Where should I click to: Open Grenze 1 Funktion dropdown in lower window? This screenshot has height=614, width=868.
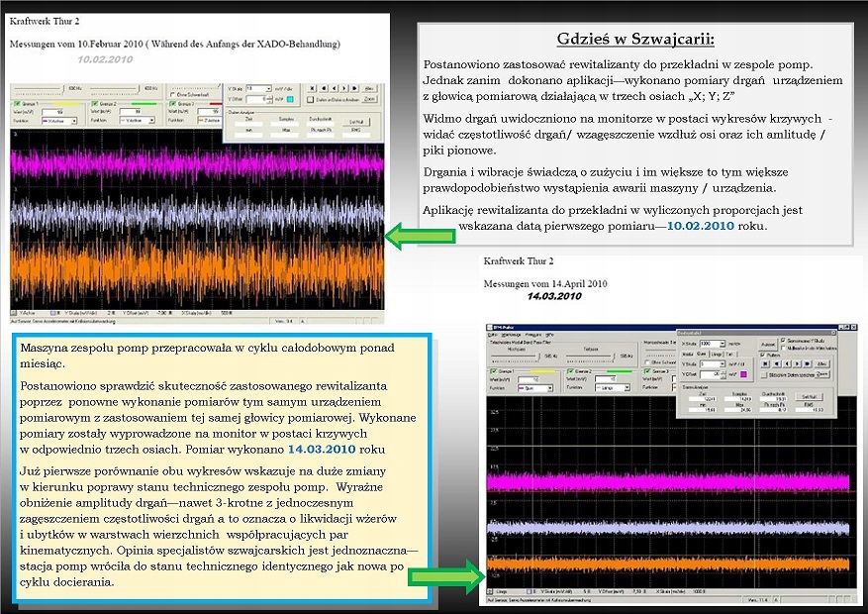click(549, 387)
